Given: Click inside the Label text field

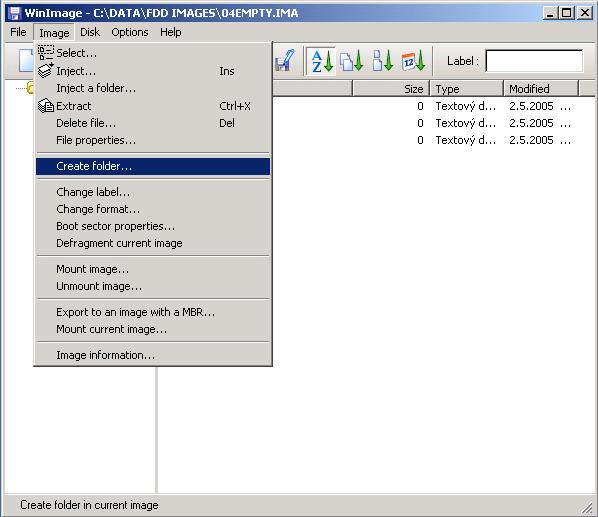Looking at the screenshot, I should pyautogui.click(x=534, y=61).
